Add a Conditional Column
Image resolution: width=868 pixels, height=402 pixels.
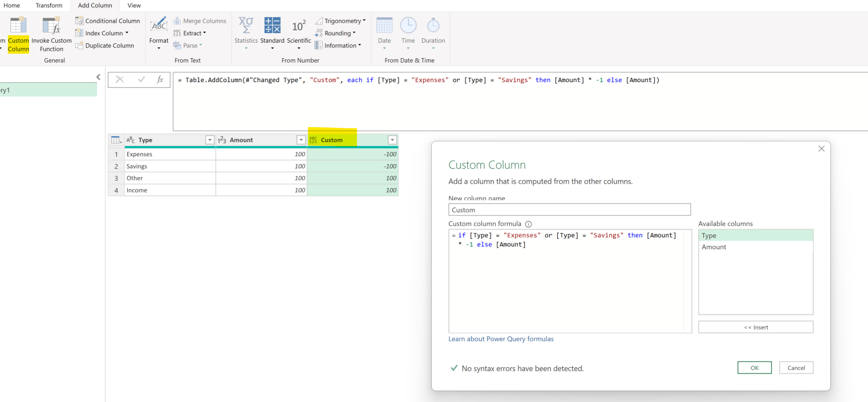[x=108, y=21]
